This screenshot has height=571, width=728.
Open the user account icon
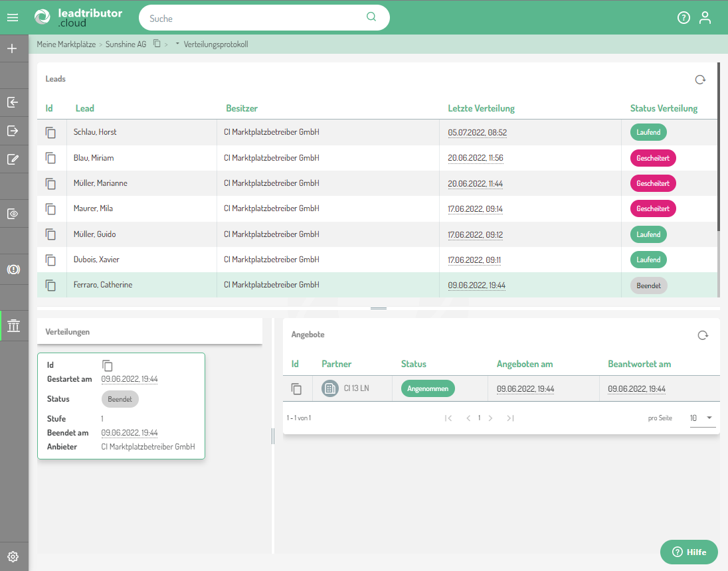[x=705, y=18]
